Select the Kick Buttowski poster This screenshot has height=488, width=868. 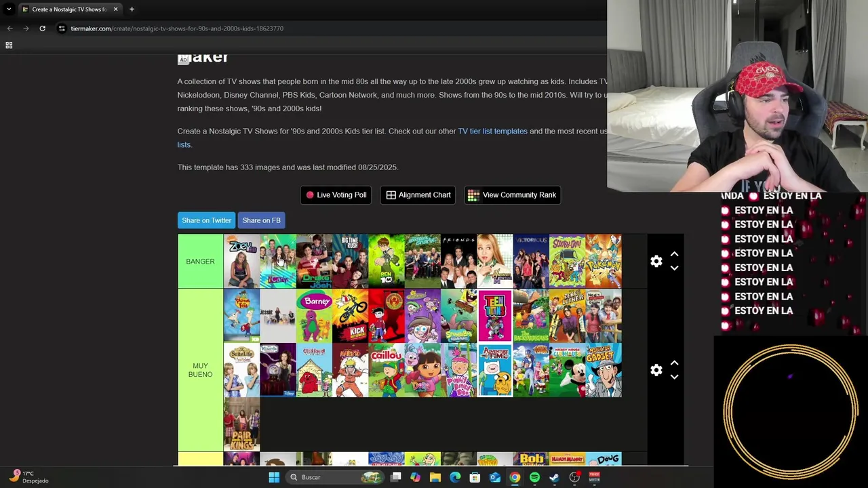[350, 316]
